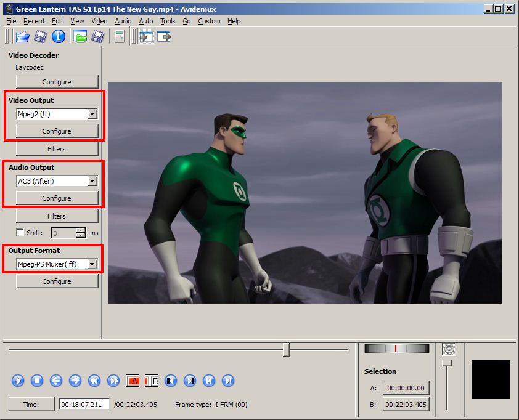
Task: Go to the first frame
Action: point(209,381)
